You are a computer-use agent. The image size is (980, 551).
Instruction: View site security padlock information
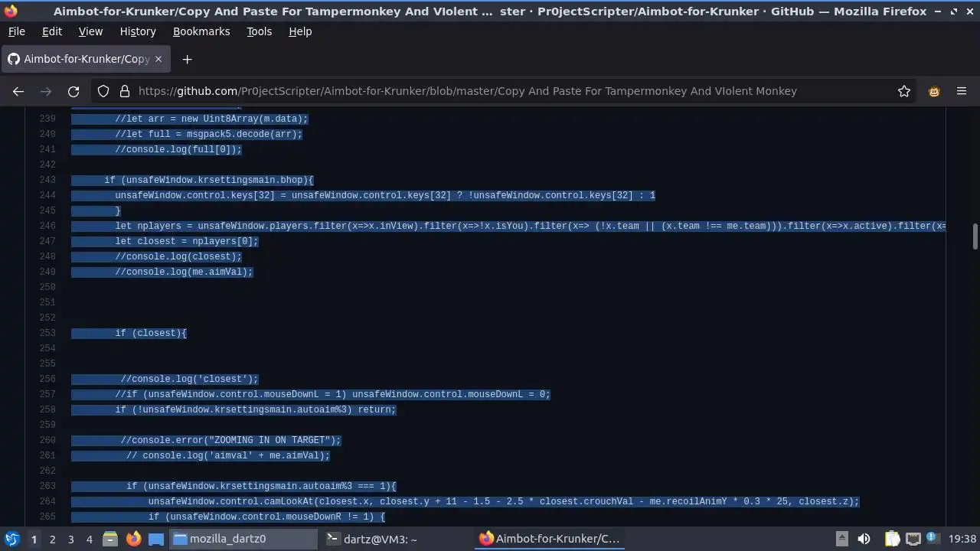click(125, 91)
